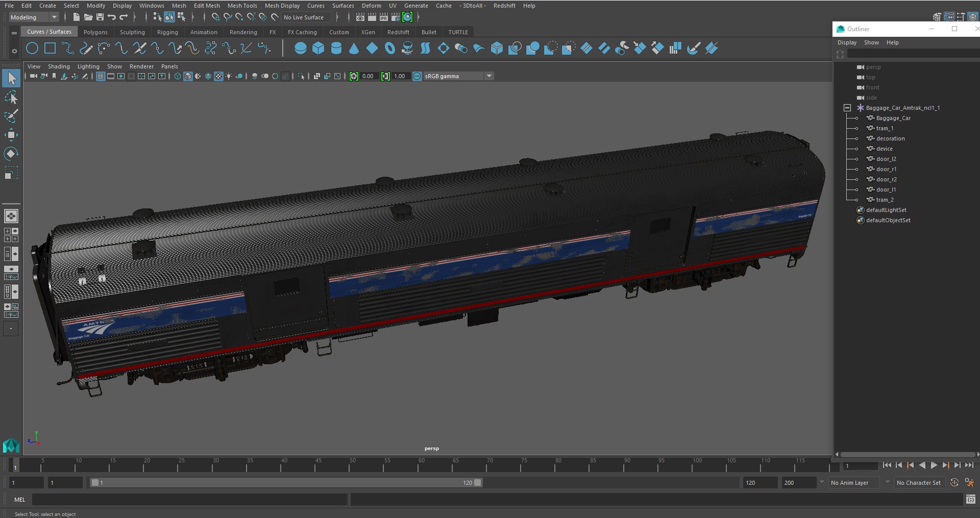Click the pencil curve tool icon

pyautogui.click(x=86, y=49)
